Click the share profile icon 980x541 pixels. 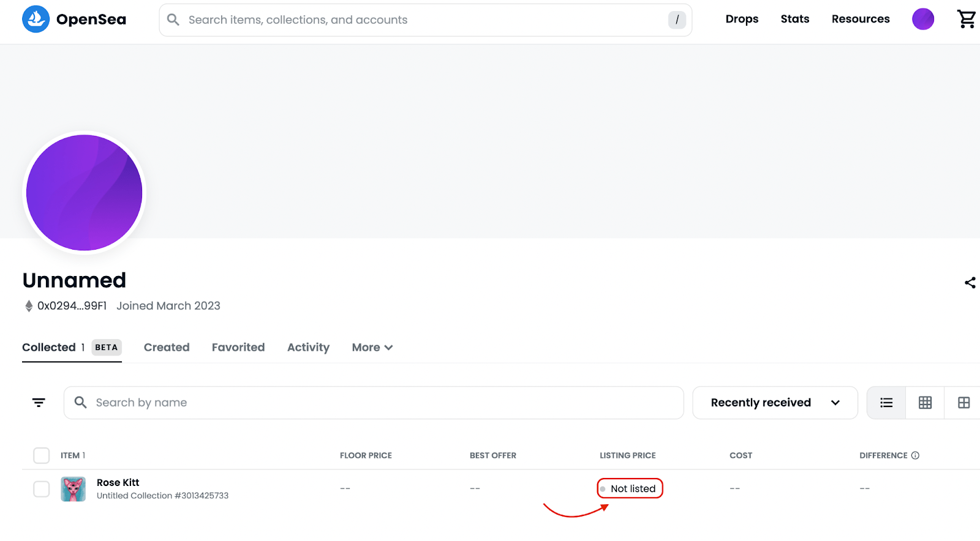pyautogui.click(x=970, y=282)
